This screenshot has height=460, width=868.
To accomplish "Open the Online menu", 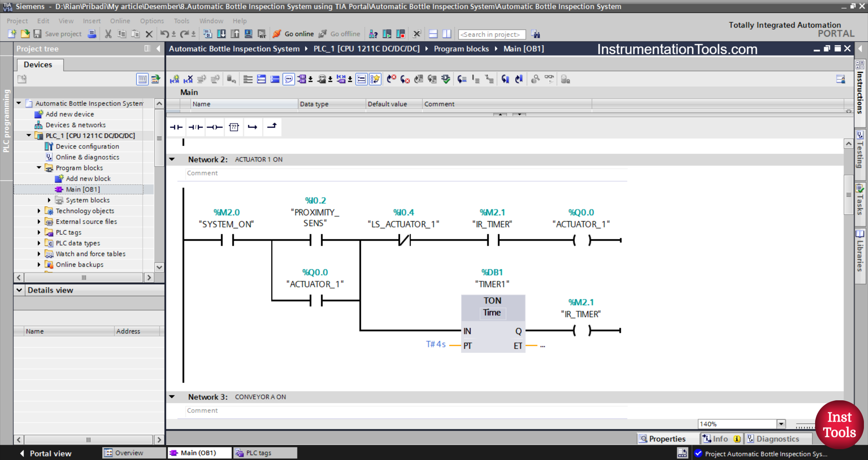I will (119, 21).
